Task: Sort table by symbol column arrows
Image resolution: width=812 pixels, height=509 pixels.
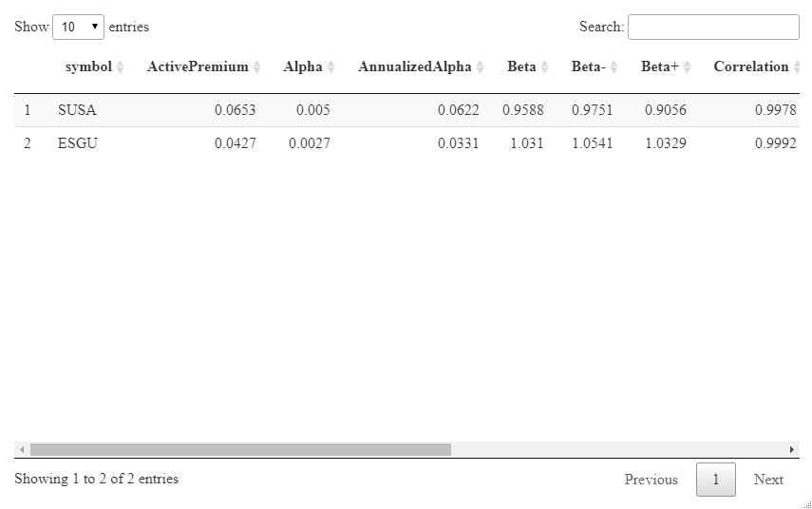Action: [x=121, y=66]
